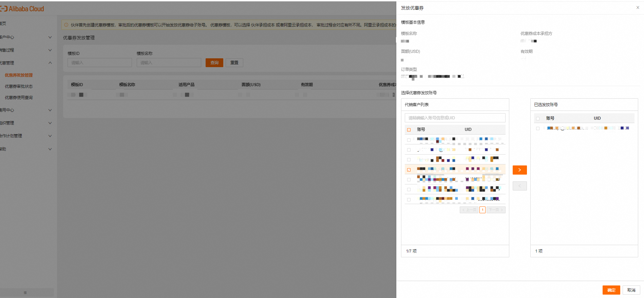
Task: Click the left arrow transfer button
Action: 519,186
